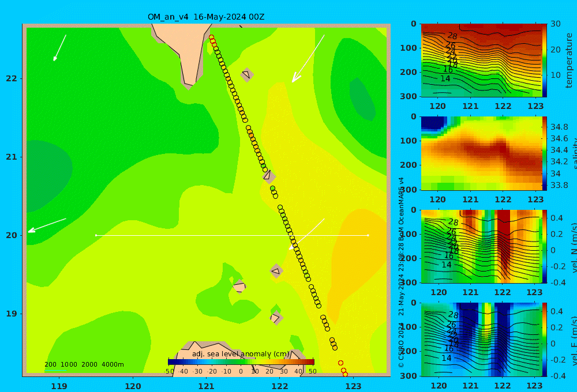Select the adj. sea level anomaly colorbar
Image resolution: width=577 pixels, height=392 pixels.
click(241, 362)
